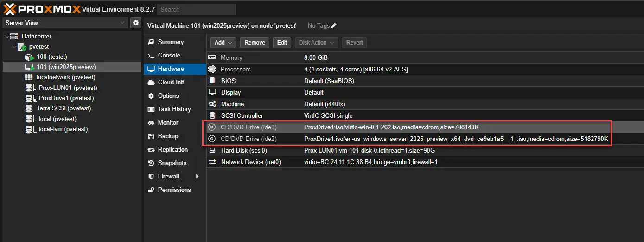Click the Network Device arrows icon
Viewport: 644px width, 242px height.
click(x=212, y=162)
